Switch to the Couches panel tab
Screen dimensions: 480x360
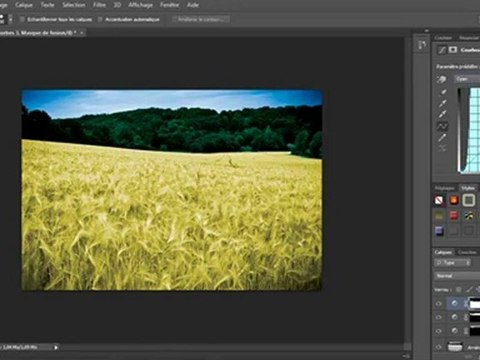467,252
